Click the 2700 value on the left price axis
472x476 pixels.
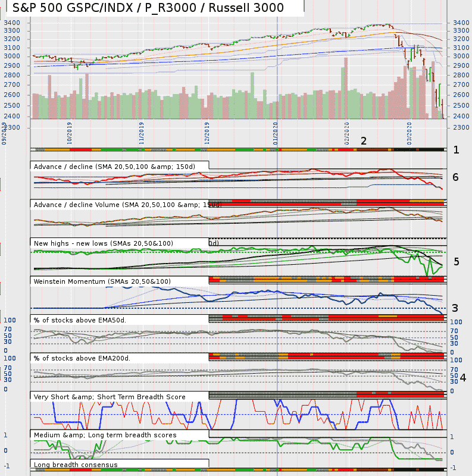pos(12,84)
